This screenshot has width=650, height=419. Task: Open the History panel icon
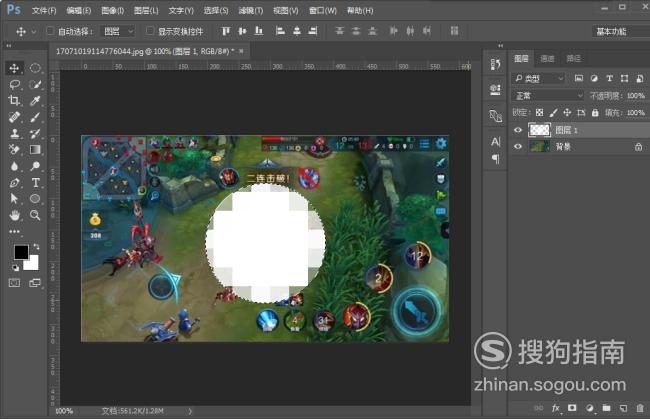coord(495,64)
